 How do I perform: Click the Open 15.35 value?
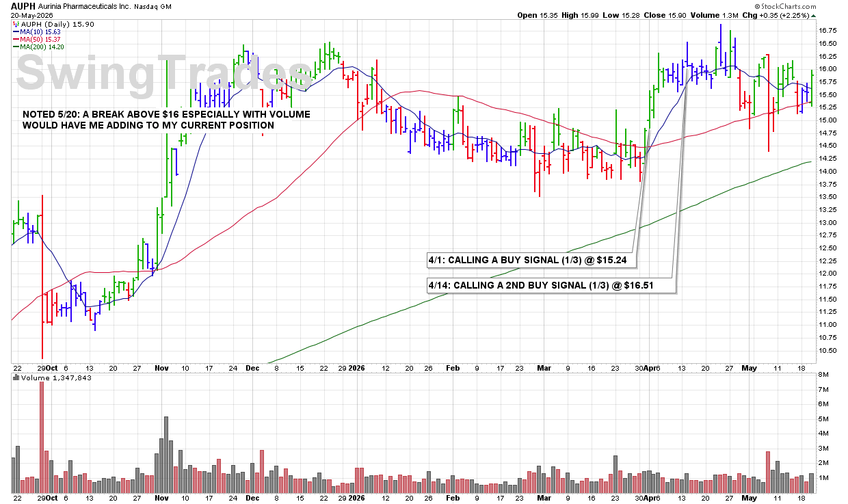tap(538, 15)
